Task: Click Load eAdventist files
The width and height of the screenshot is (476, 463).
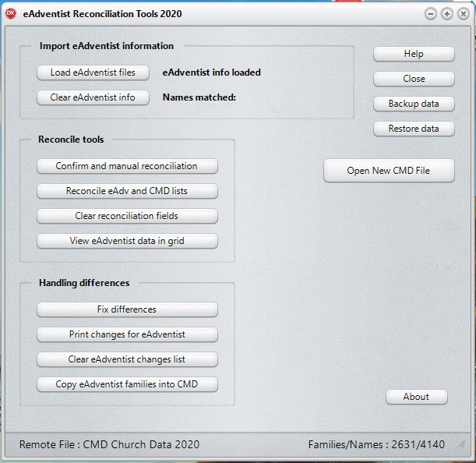Action: (x=93, y=72)
